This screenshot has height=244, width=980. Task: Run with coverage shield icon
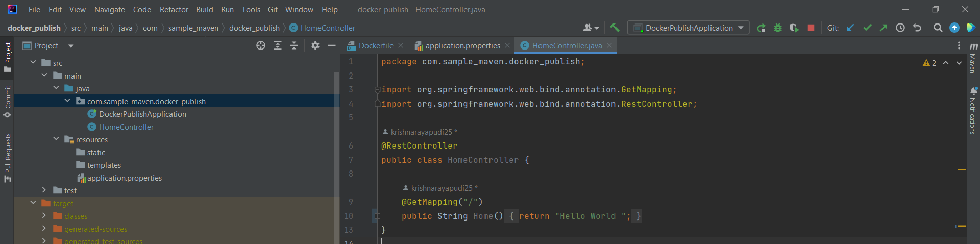click(794, 28)
